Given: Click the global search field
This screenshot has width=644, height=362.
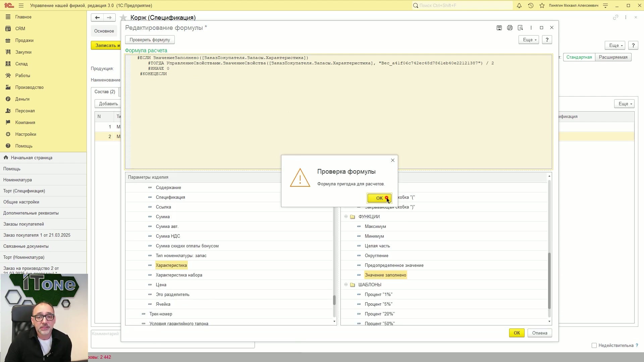Looking at the screenshot, I should (462, 5).
